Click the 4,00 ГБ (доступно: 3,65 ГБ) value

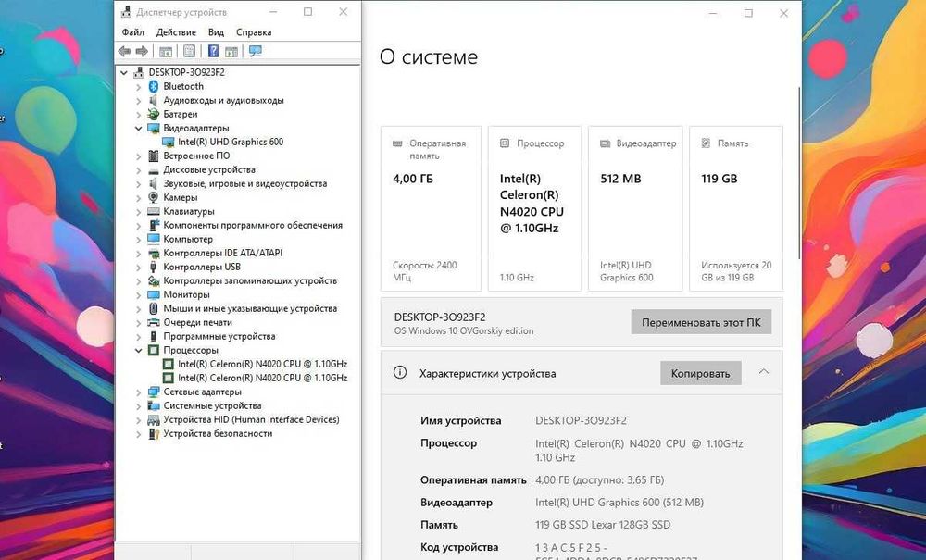pos(599,479)
